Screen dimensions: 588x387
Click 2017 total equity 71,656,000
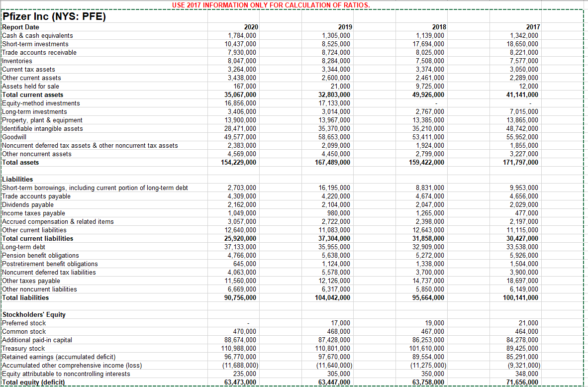pyautogui.click(x=522, y=383)
